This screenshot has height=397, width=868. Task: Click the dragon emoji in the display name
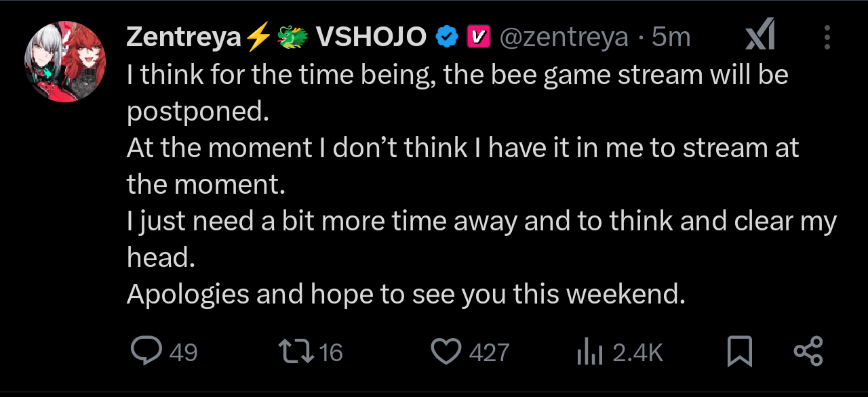[292, 37]
